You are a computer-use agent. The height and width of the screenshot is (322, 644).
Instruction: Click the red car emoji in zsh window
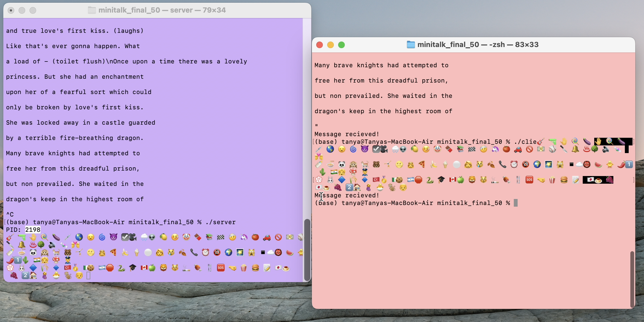point(518,149)
